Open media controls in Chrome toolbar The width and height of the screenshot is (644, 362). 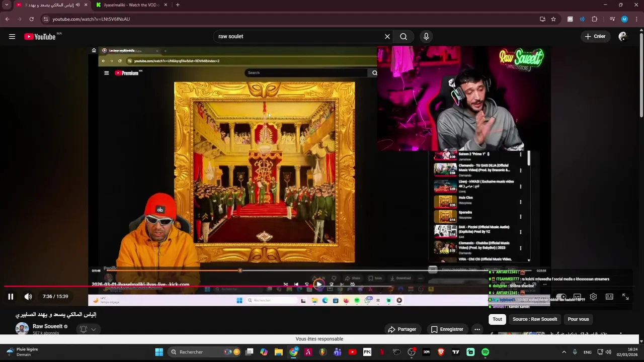pos(612,19)
